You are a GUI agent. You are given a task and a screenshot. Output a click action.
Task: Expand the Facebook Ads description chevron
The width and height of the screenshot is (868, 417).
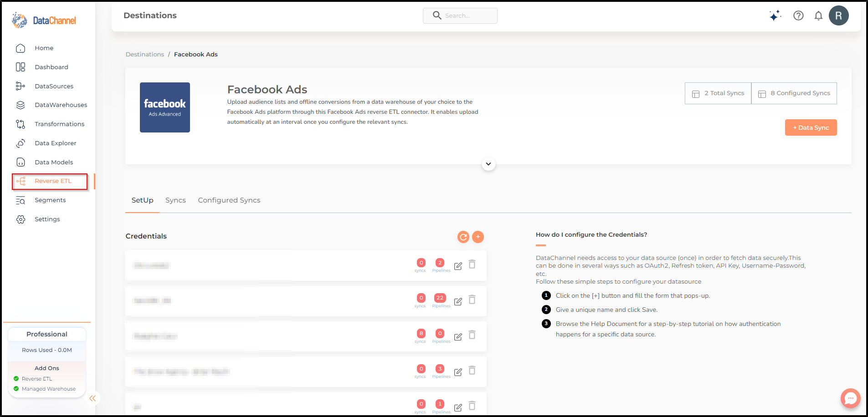(x=488, y=164)
